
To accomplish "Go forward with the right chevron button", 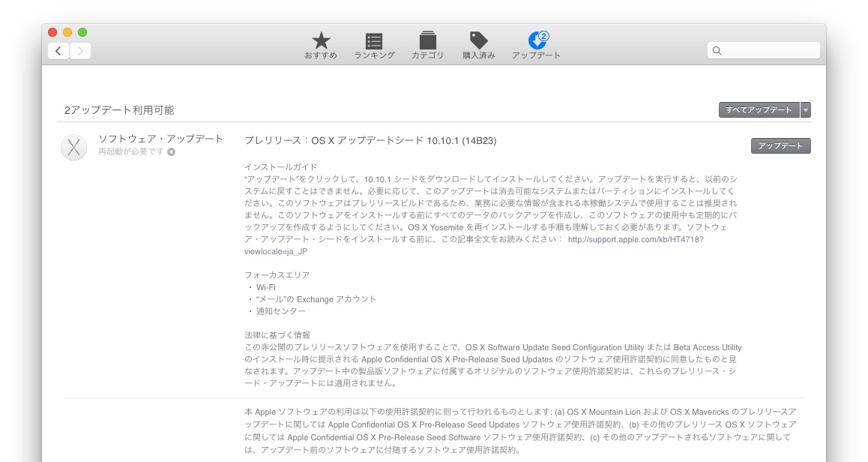I will point(80,51).
